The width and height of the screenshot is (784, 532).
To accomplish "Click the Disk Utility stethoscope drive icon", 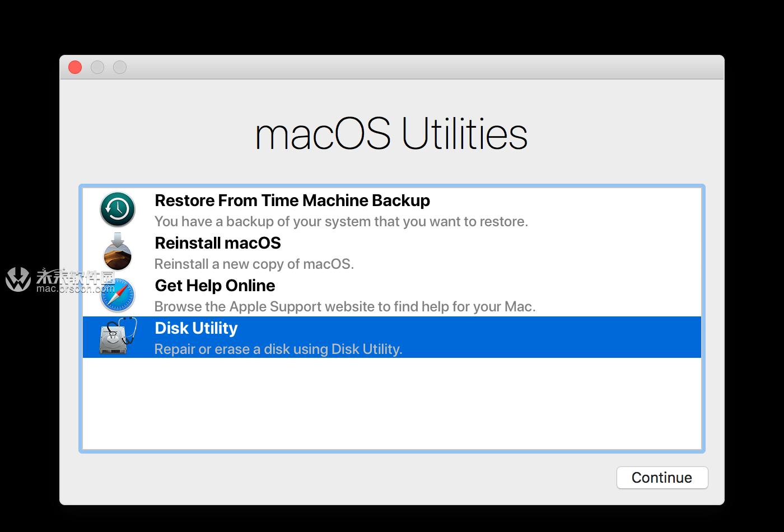I will (118, 336).
